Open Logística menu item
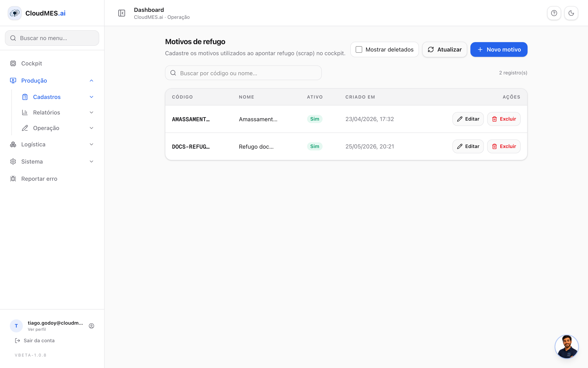Viewport: 588px width, 368px height. [52, 144]
